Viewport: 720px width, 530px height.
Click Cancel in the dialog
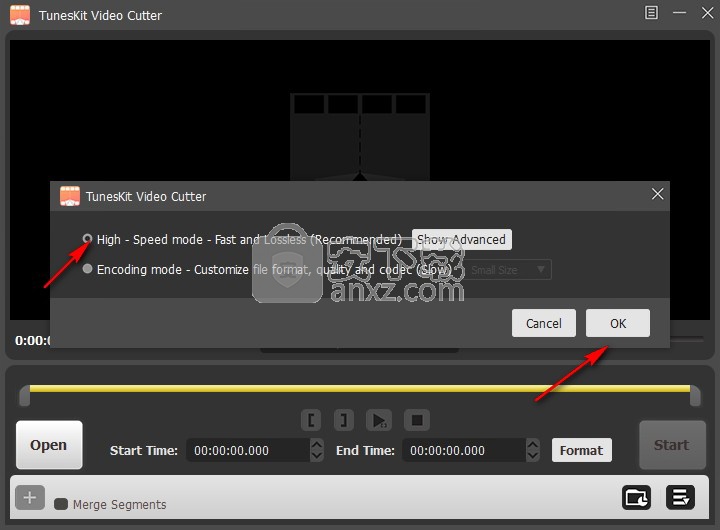[x=544, y=323]
